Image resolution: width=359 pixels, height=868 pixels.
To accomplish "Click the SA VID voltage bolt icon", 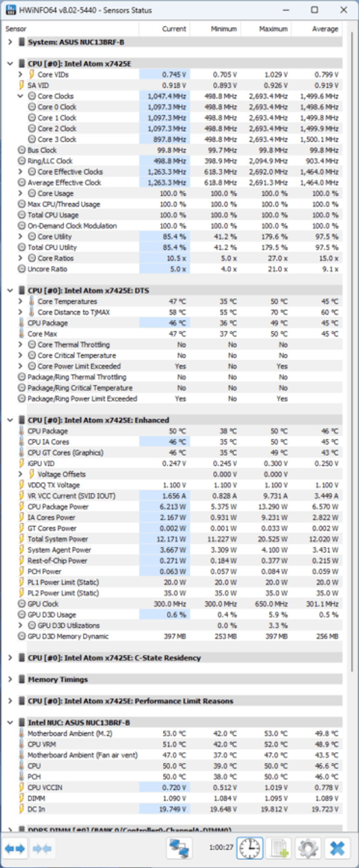I will [21, 85].
